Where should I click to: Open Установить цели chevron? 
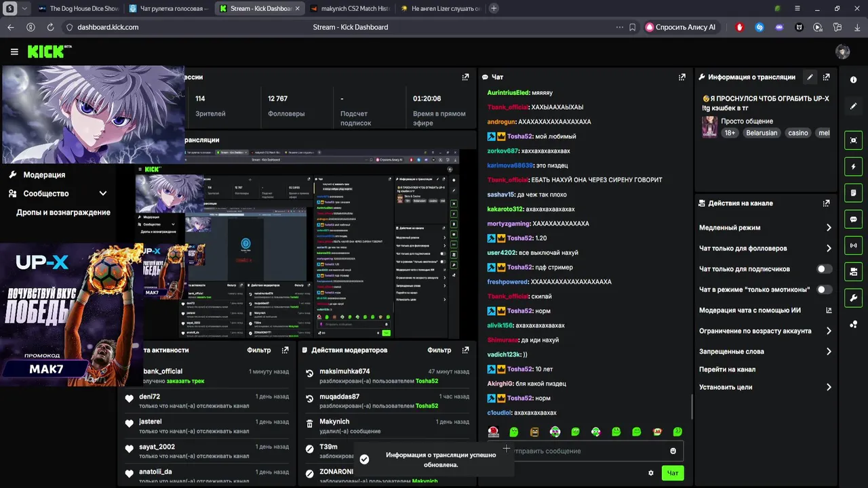tap(829, 388)
